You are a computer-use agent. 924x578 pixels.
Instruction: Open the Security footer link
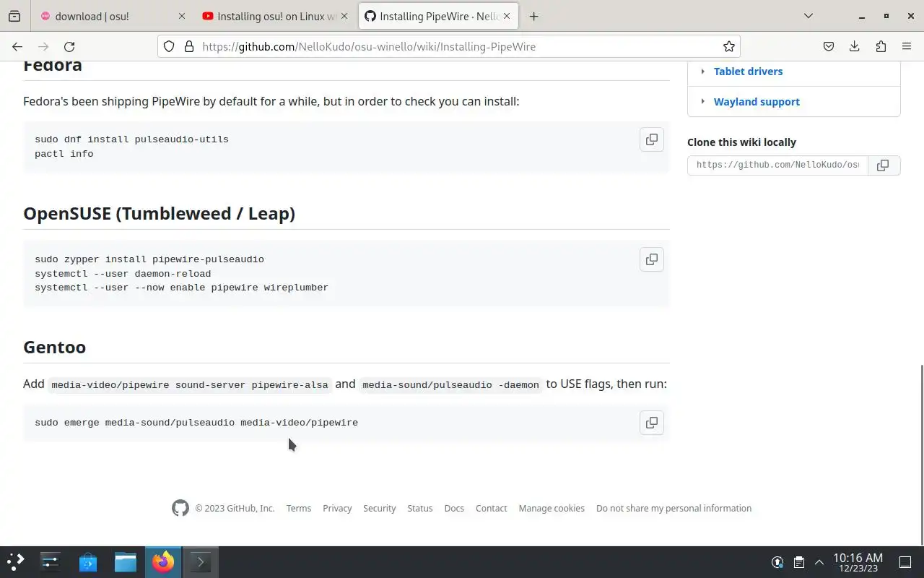tap(380, 508)
